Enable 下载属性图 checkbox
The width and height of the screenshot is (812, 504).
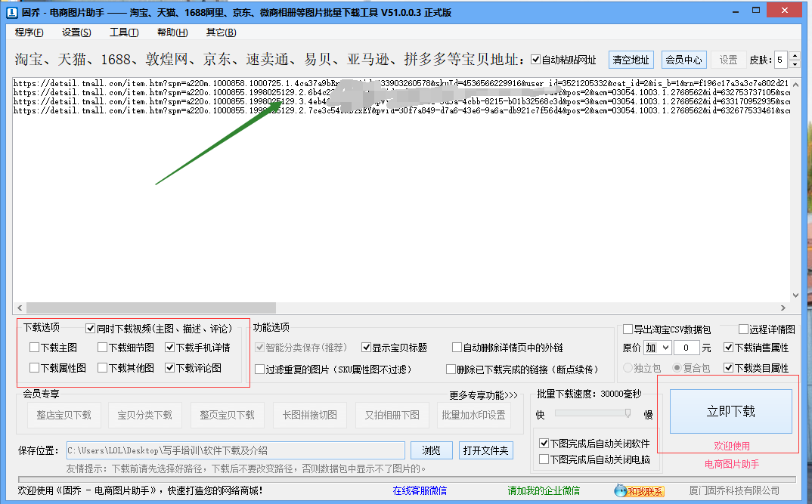coord(34,367)
